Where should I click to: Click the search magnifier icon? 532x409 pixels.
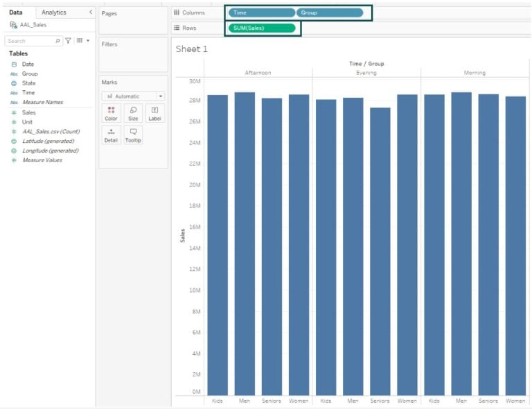(57, 41)
